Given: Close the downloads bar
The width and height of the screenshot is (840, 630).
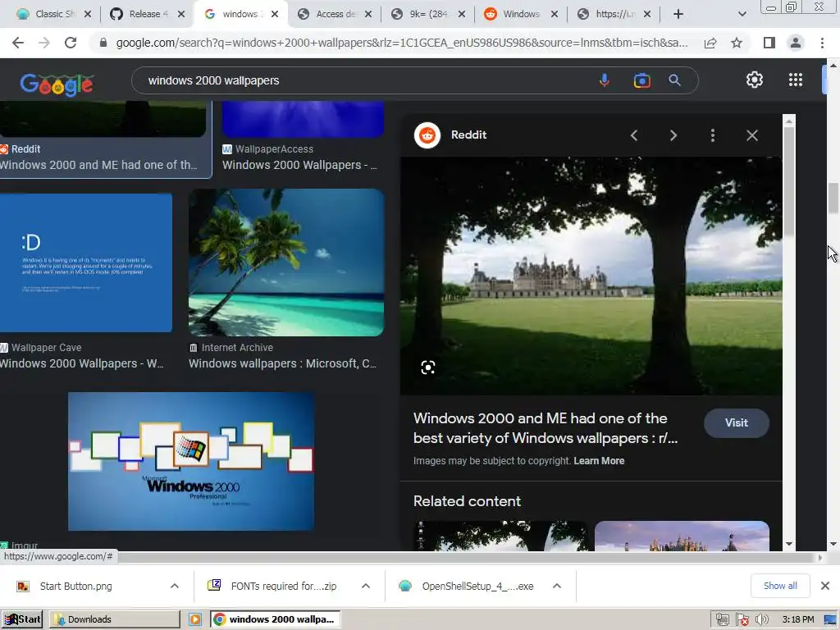Looking at the screenshot, I should click(x=825, y=586).
